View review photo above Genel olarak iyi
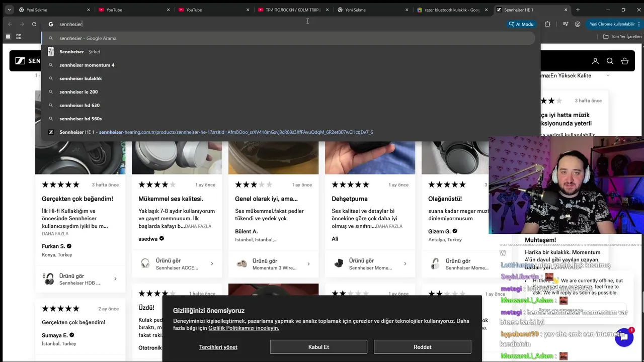The width and height of the screenshot is (644, 362). [x=273, y=158]
